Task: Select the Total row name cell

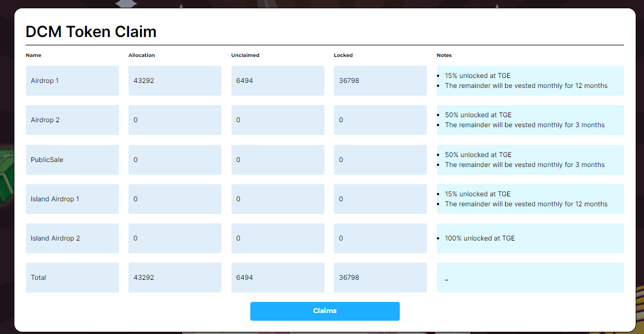Action: 73,278
